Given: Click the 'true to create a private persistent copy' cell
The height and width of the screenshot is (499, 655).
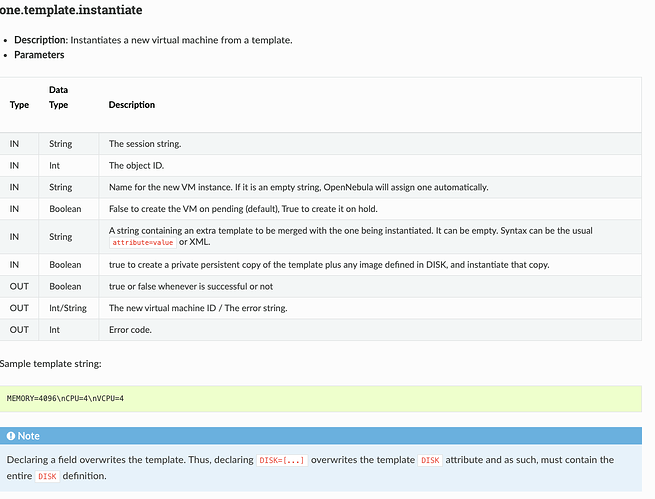Looking at the screenshot, I should (x=329, y=265).
